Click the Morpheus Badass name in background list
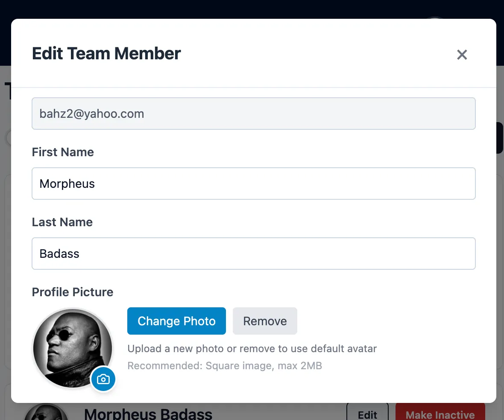 click(x=148, y=414)
